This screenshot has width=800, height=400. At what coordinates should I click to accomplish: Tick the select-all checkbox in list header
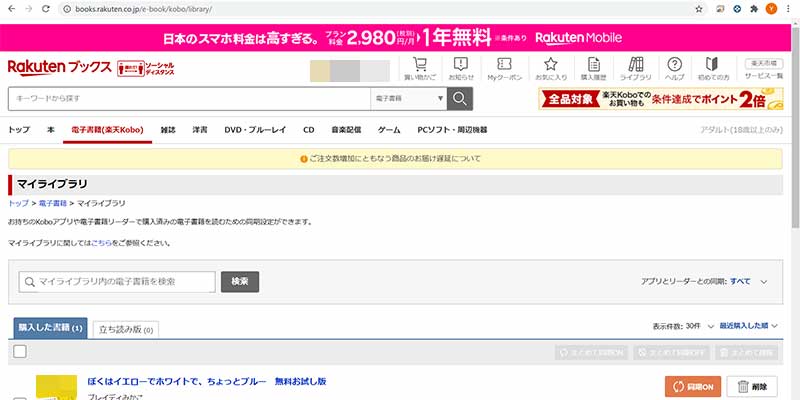tap(20, 352)
